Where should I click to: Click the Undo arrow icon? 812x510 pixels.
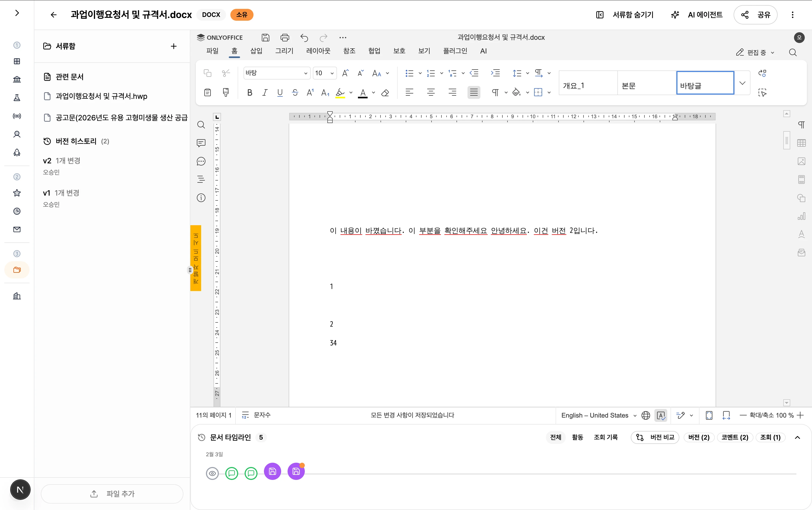tap(304, 37)
